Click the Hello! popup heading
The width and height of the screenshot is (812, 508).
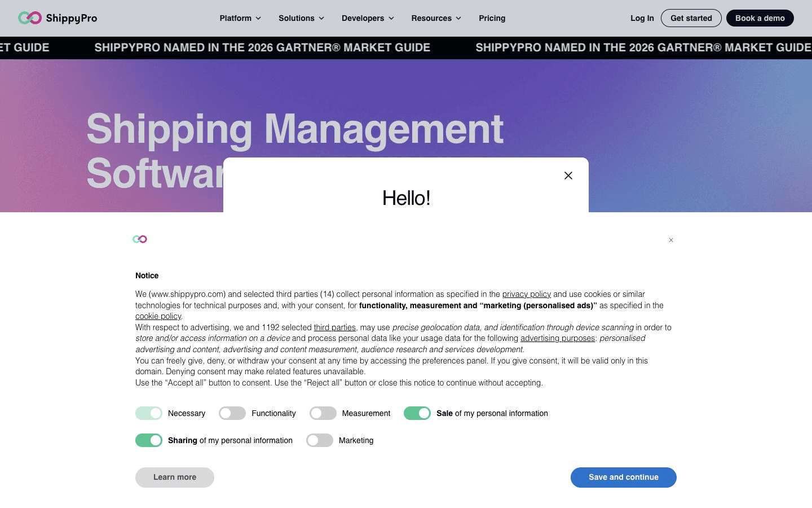pyautogui.click(x=406, y=198)
